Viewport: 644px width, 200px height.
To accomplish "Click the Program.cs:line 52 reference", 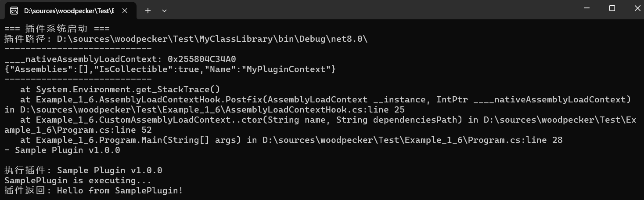I will pyautogui.click(x=78, y=130).
